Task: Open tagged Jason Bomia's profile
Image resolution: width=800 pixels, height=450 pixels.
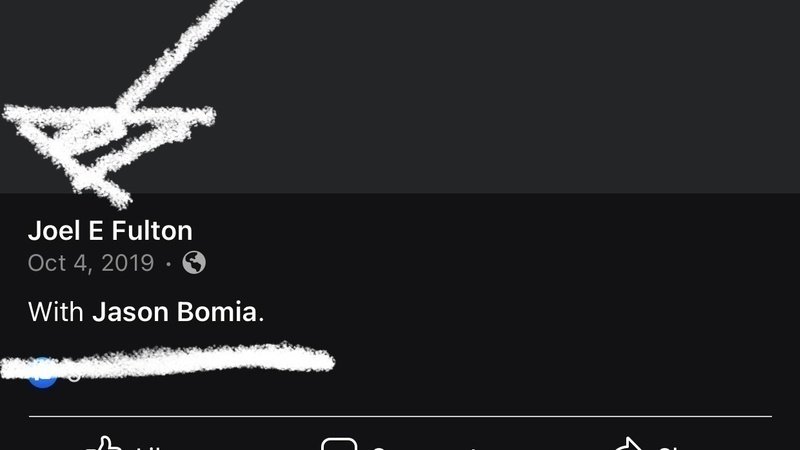Action: point(174,312)
